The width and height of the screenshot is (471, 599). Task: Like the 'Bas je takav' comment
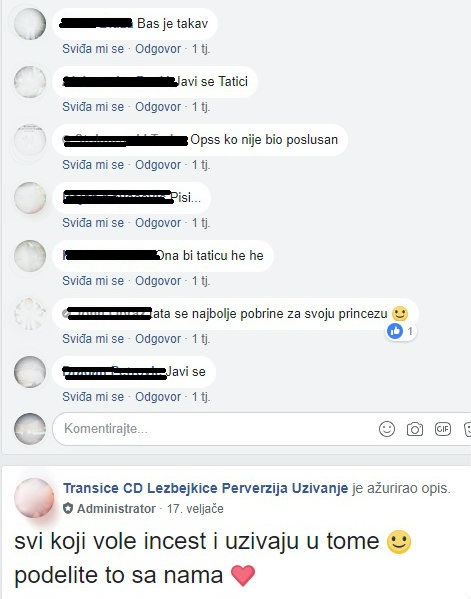pos(93,49)
